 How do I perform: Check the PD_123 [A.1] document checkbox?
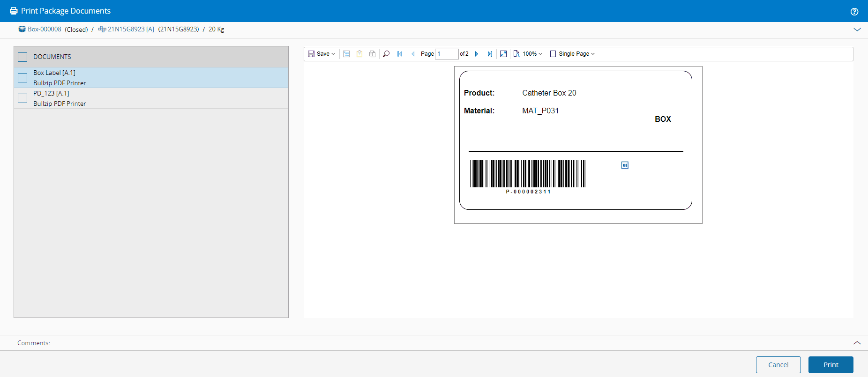click(22, 98)
